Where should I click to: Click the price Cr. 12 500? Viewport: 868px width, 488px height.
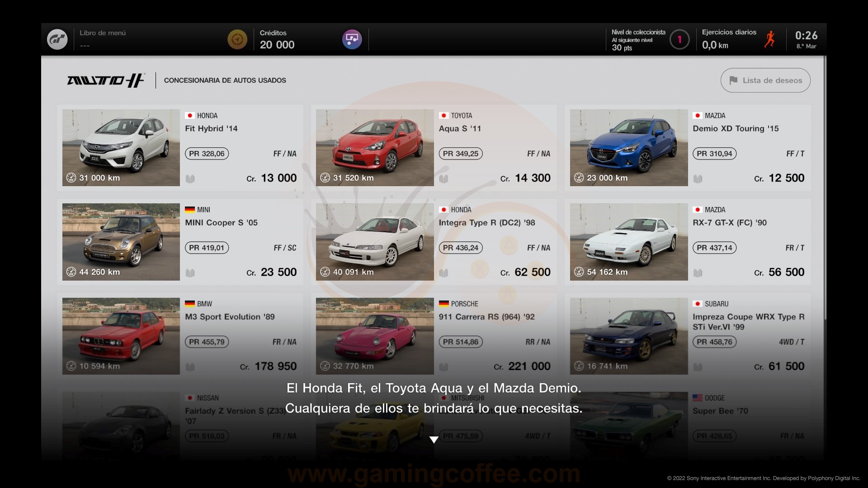tap(779, 178)
